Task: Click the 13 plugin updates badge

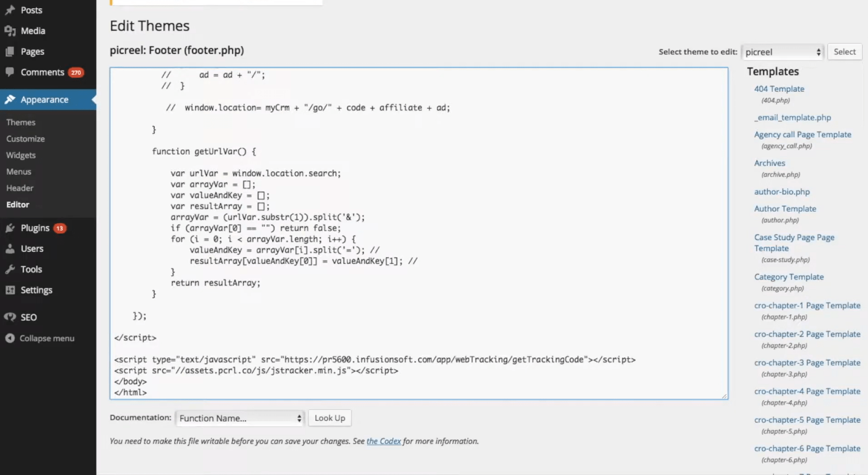Action: pyautogui.click(x=60, y=228)
